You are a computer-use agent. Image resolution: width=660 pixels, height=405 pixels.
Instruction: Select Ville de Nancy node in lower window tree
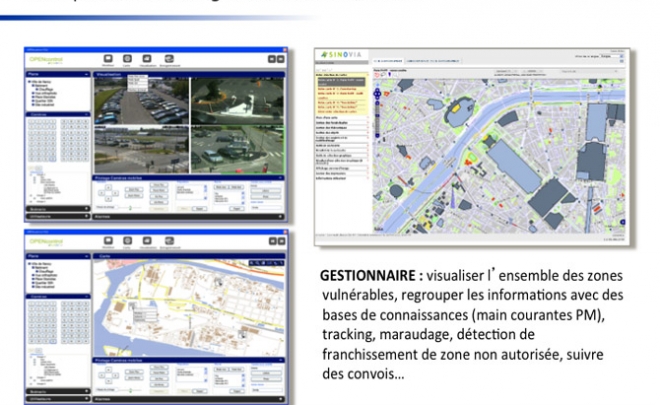39,264
